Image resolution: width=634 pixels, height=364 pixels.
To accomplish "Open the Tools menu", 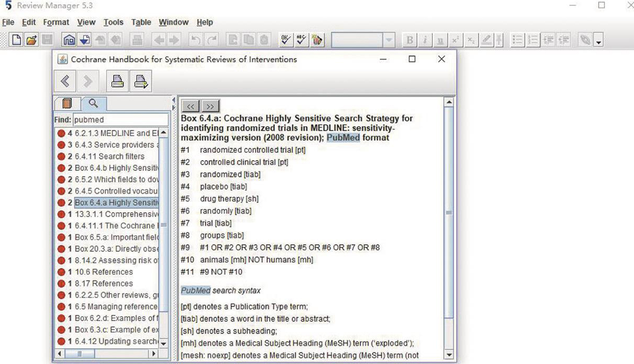I will tap(113, 22).
